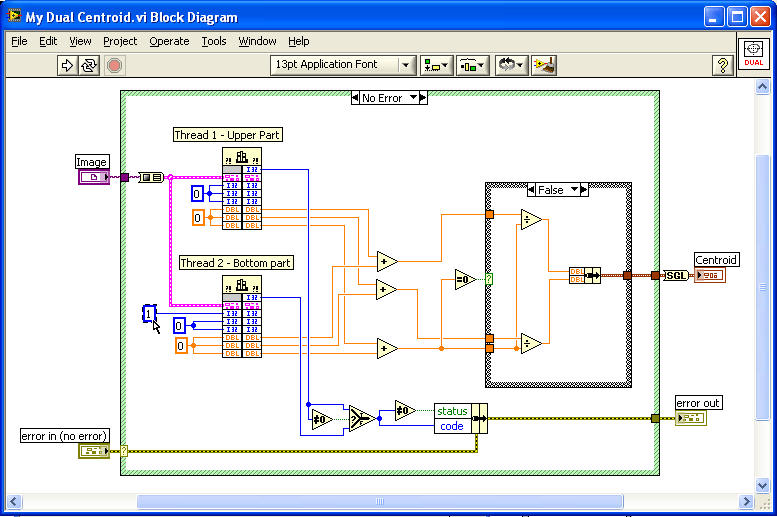The image size is (777, 517).
Task: Select the Thread 2 - Bottom part label
Action: (x=236, y=263)
